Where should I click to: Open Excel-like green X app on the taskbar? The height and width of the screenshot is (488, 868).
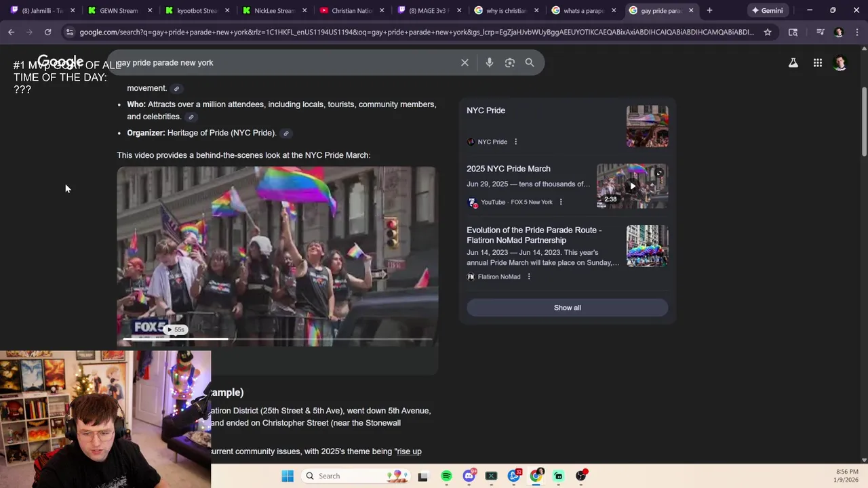(491, 476)
